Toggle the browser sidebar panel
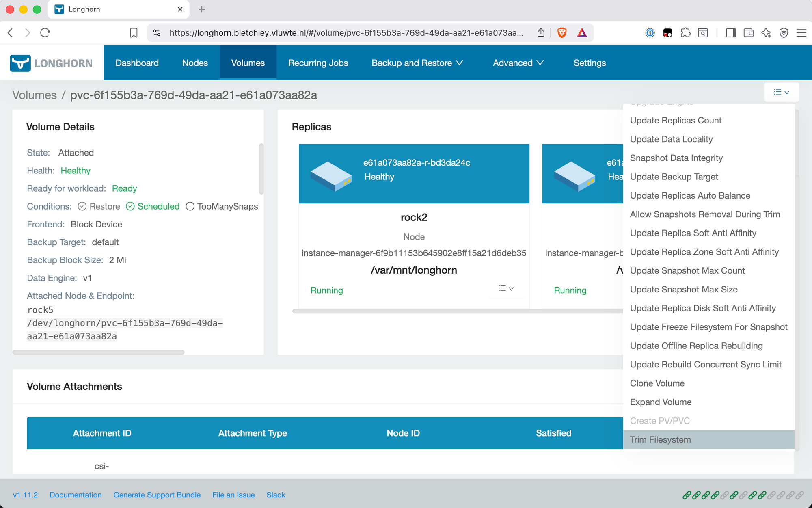The image size is (812, 508). (x=731, y=32)
